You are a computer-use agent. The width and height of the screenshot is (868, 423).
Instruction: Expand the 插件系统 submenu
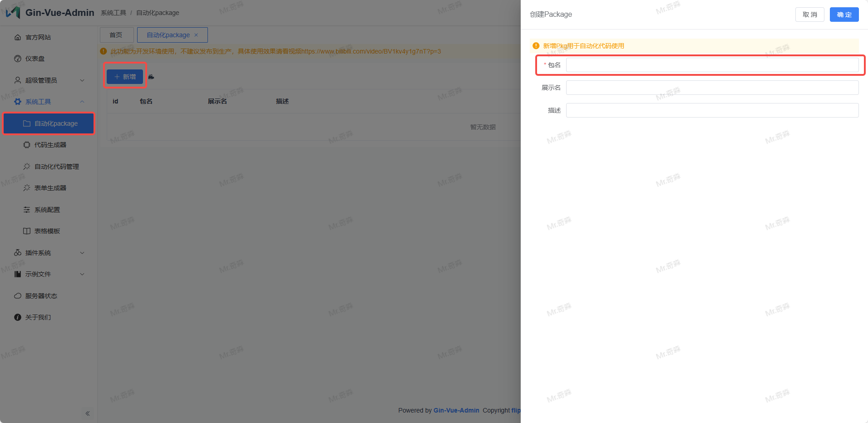pyautogui.click(x=49, y=253)
